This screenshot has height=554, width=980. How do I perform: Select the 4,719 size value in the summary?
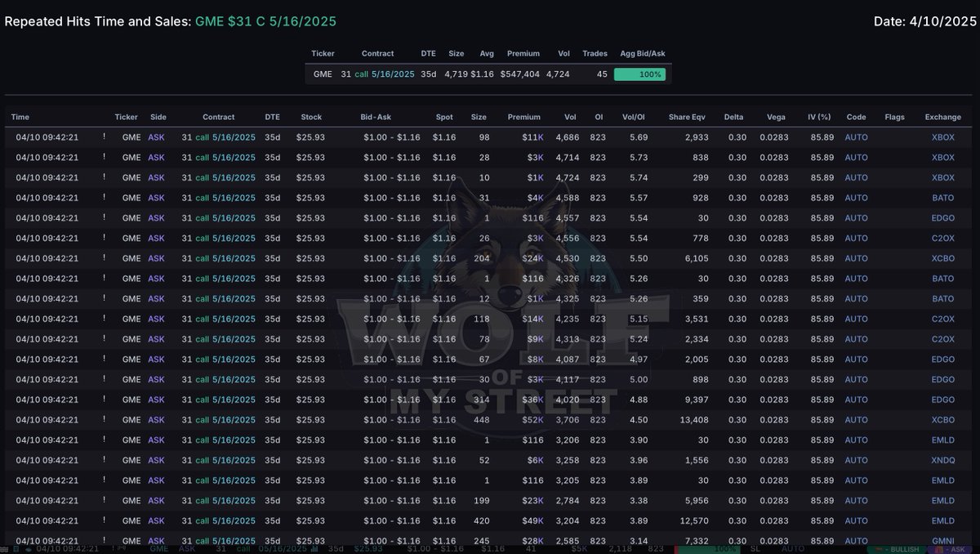[x=456, y=74]
